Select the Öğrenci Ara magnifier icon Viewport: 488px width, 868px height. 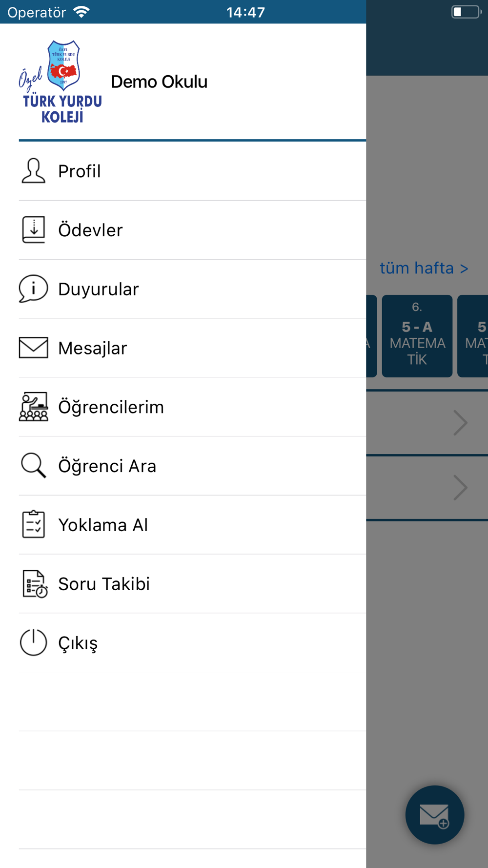tap(33, 465)
